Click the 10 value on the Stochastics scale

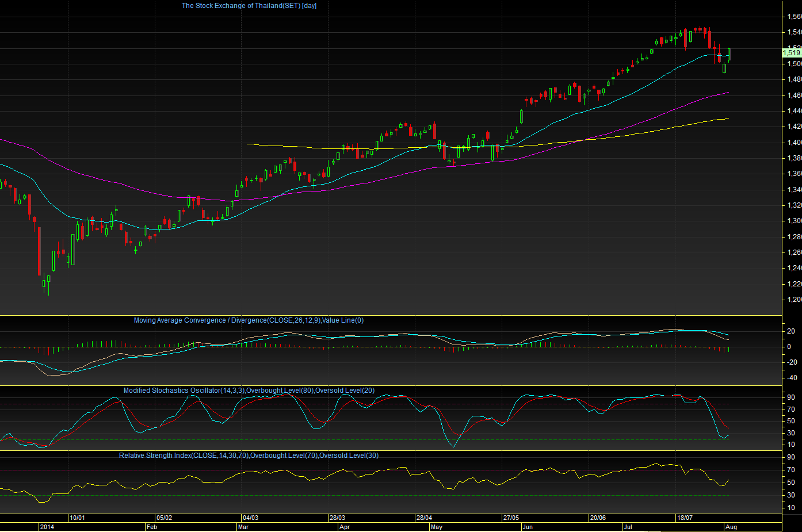click(x=792, y=445)
